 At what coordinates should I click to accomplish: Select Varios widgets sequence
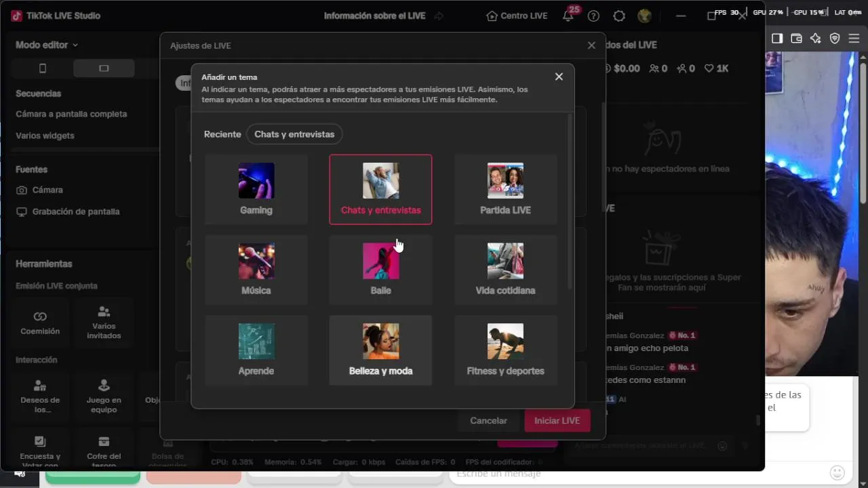pos(45,136)
